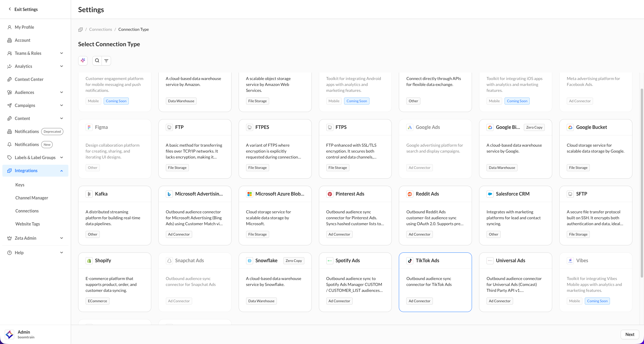Click the Kafka logo icon
The height and width of the screenshot is (344, 644).
(x=89, y=194)
